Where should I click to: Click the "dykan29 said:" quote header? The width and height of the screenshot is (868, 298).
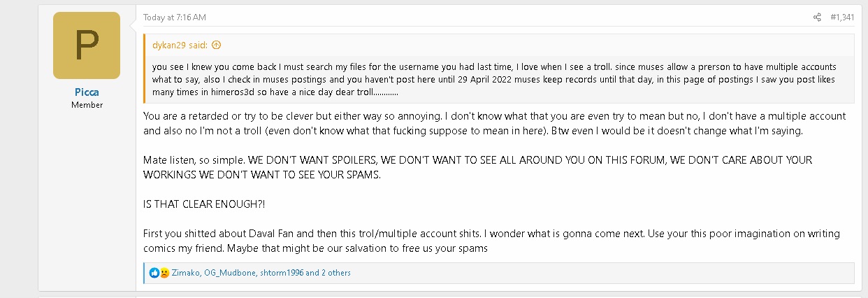tap(180, 45)
